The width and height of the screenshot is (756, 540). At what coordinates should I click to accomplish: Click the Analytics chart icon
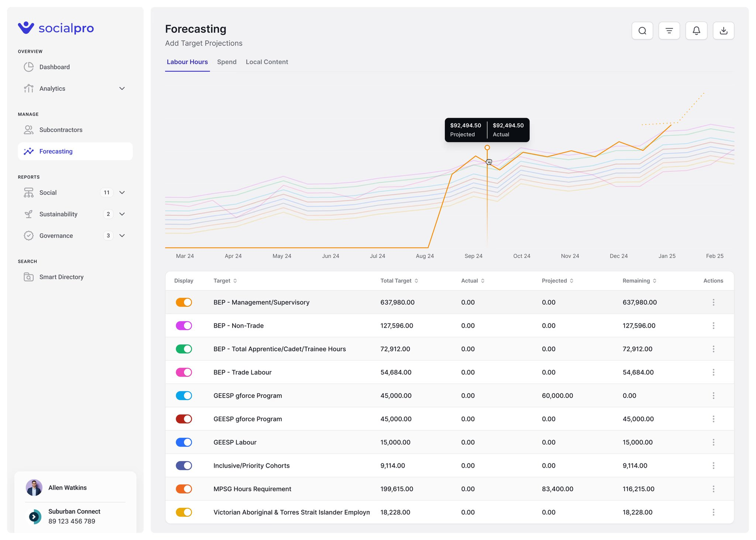click(x=29, y=88)
